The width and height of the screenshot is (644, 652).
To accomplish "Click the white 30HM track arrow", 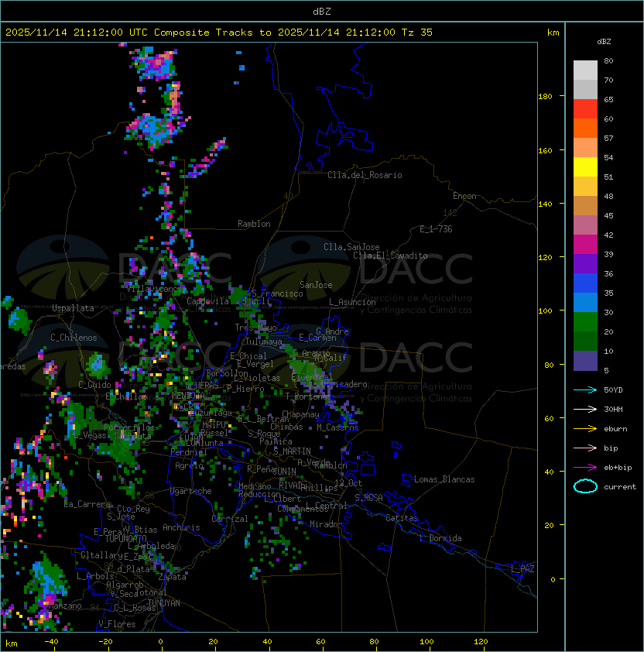I will coord(585,409).
